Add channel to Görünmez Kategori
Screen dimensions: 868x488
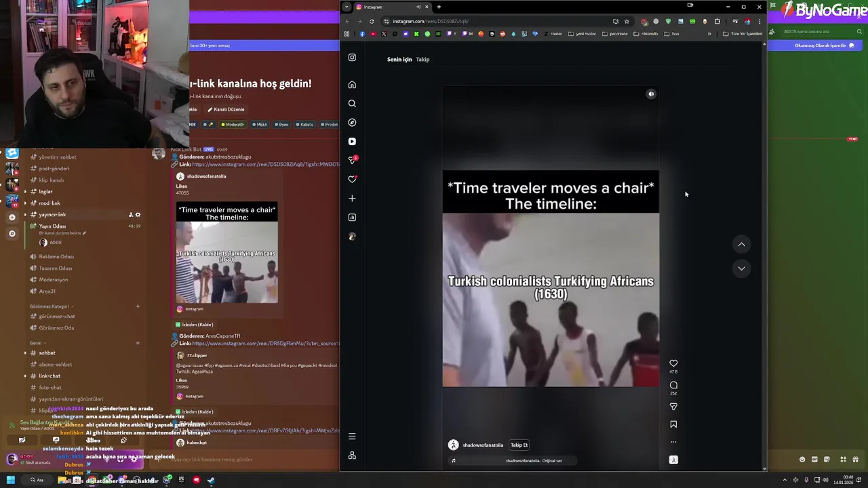tap(138, 306)
